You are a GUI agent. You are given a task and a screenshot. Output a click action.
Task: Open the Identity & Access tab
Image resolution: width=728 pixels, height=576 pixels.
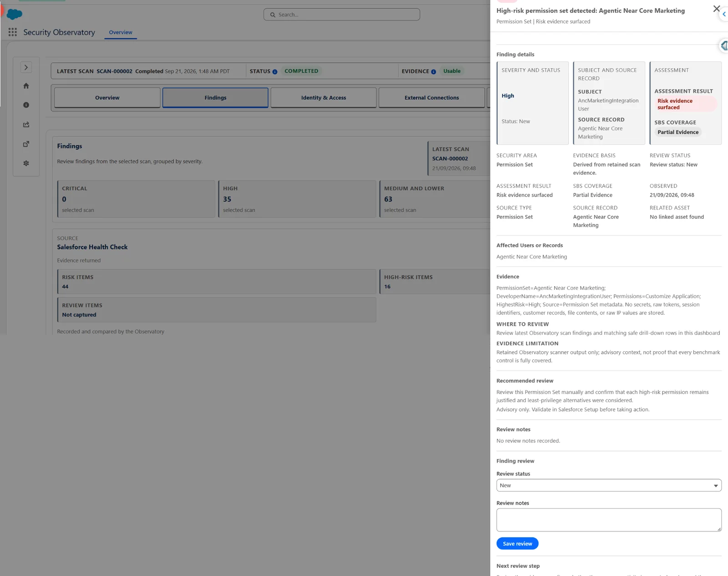[x=324, y=98]
